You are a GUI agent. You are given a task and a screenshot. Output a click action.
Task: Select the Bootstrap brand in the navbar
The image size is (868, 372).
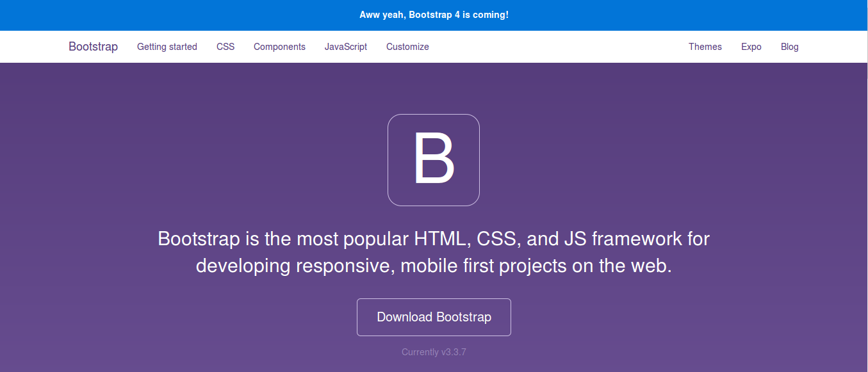click(x=93, y=46)
